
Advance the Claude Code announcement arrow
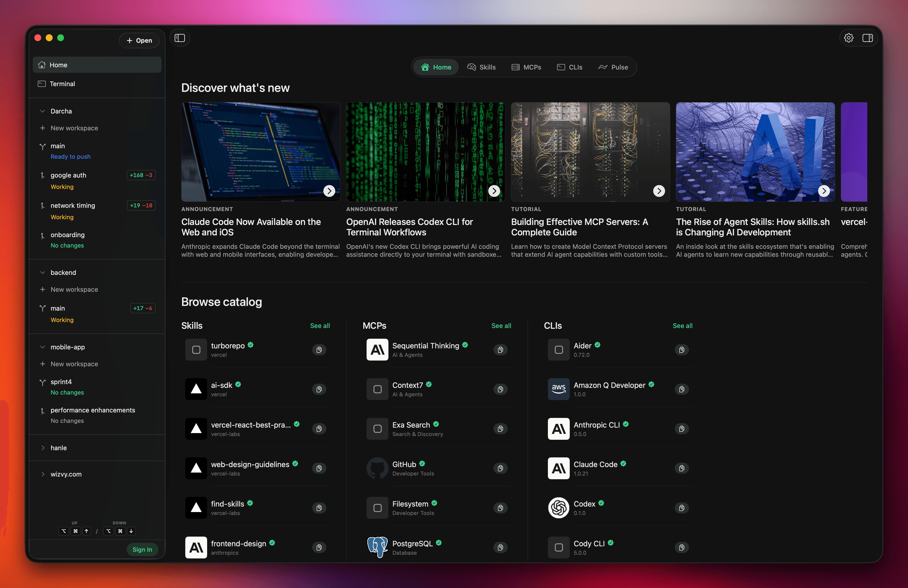pos(329,191)
